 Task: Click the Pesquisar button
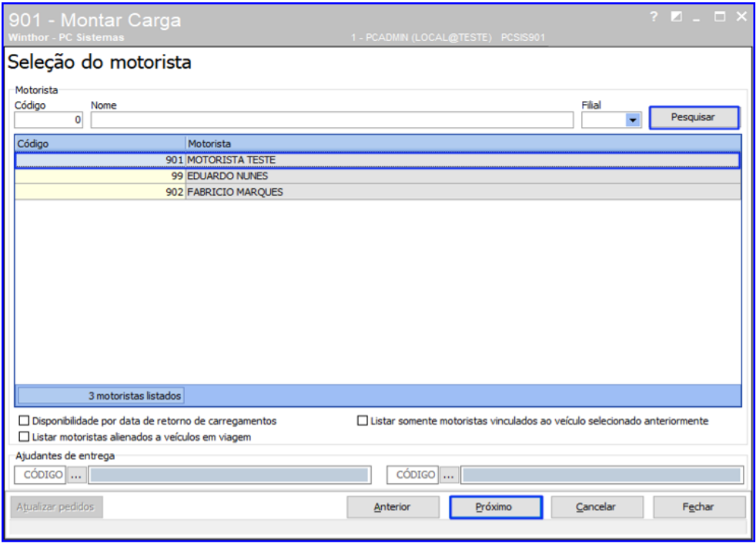pyautogui.click(x=694, y=117)
